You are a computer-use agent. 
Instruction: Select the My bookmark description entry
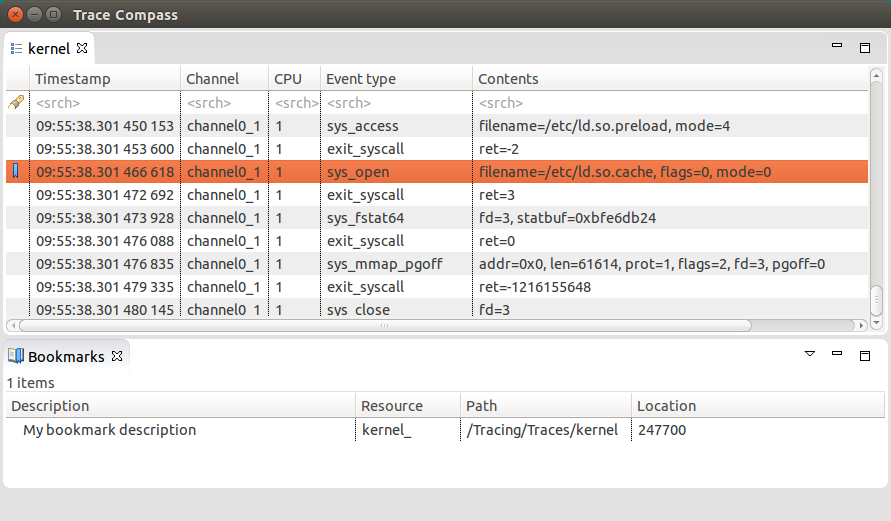tap(110, 430)
